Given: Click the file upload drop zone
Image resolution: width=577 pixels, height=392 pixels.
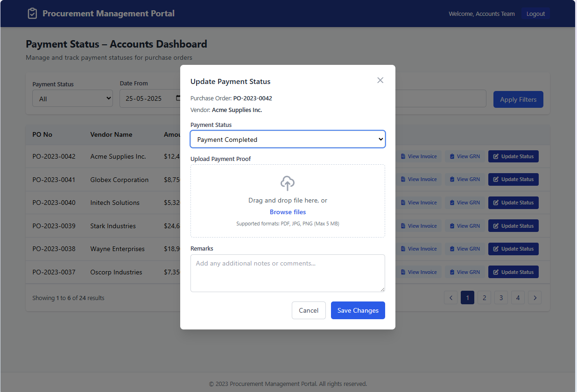Looking at the screenshot, I should (288, 201).
